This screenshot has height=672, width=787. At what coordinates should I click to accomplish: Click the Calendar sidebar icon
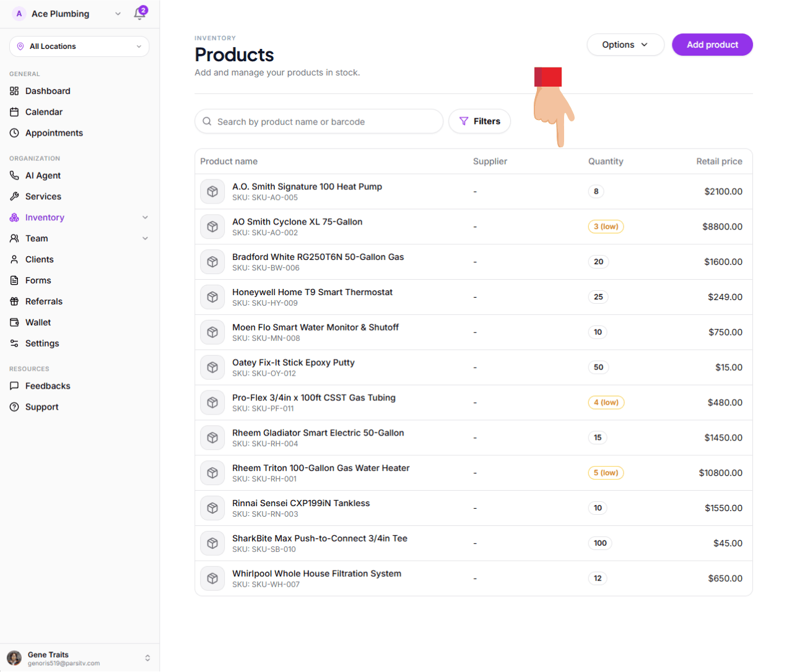point(14,112)
